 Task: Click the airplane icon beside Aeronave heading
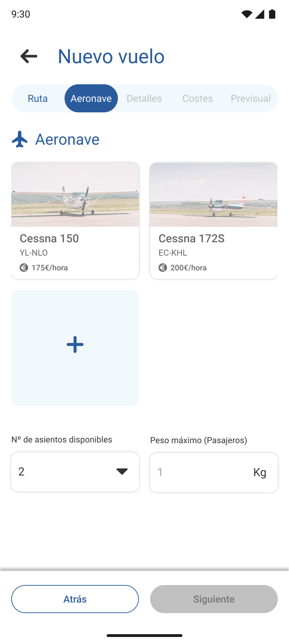(x=20, y=139)
